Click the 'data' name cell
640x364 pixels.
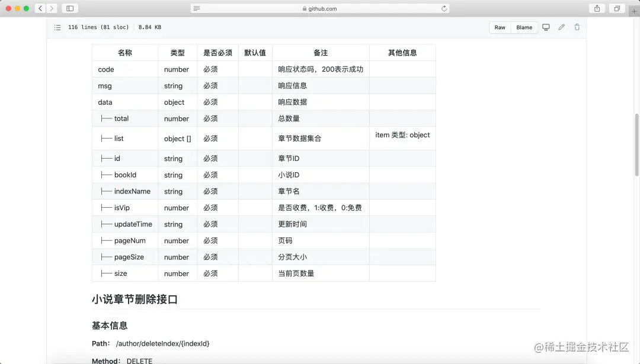tap(125, 102)
